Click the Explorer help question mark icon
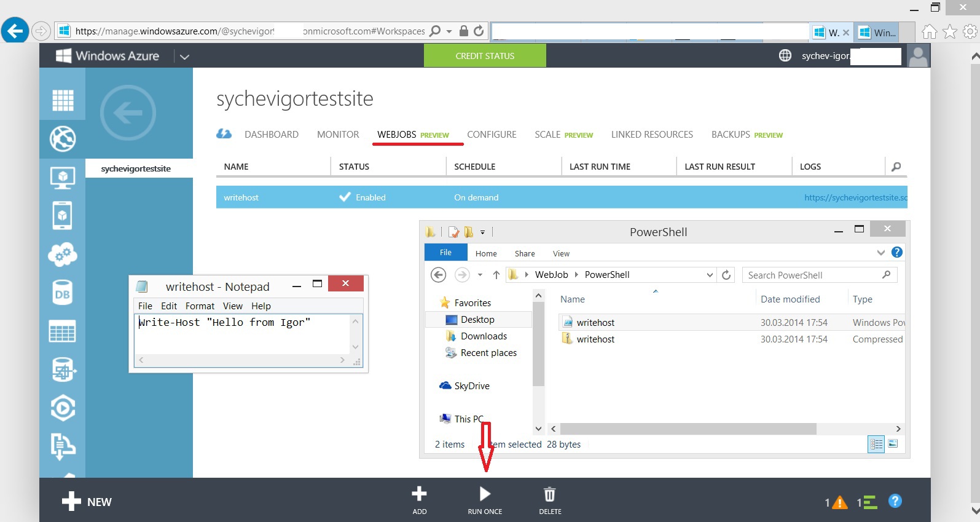 pos(897,252)
